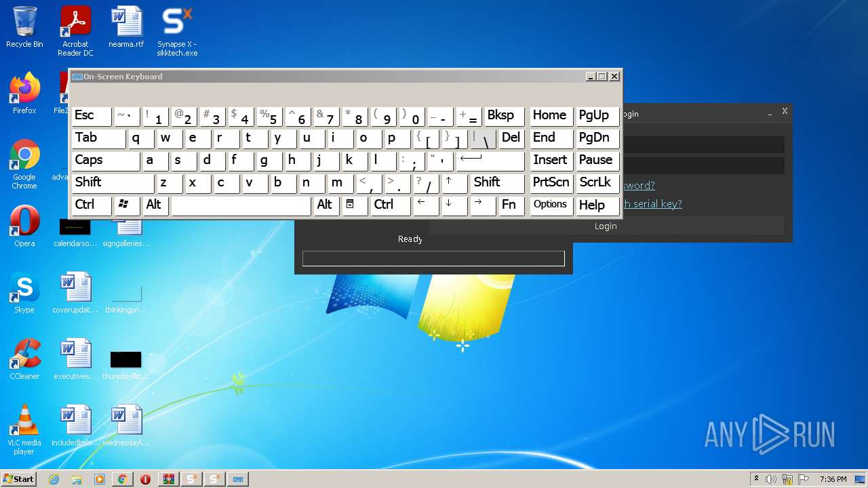This screenshot has height=488, width=868.
Task: Select calendarso... desktop file
Action: click(x=75, y=232)
